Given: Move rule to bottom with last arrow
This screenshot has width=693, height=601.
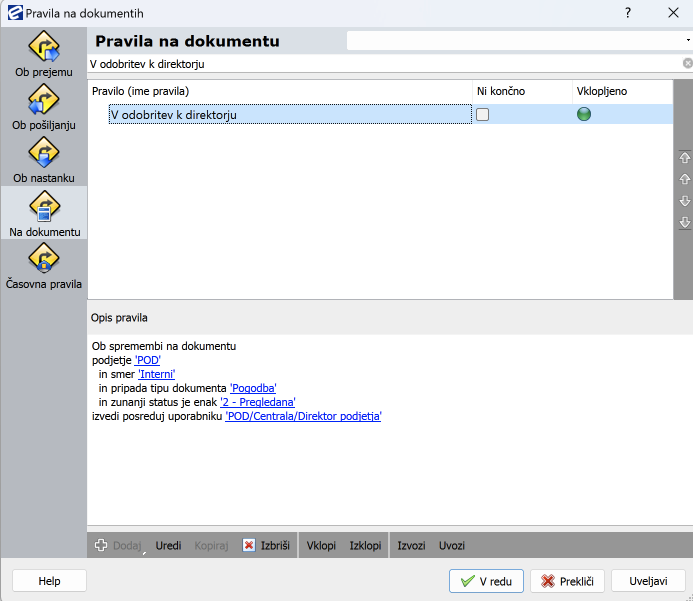Looking at the screenshot, I should (685, 222).
